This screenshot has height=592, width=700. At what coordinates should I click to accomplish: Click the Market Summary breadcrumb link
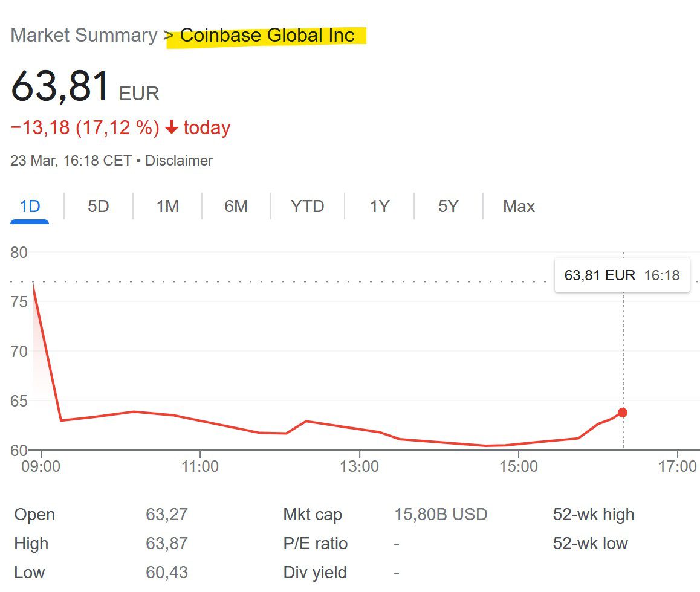pos(84,35)
